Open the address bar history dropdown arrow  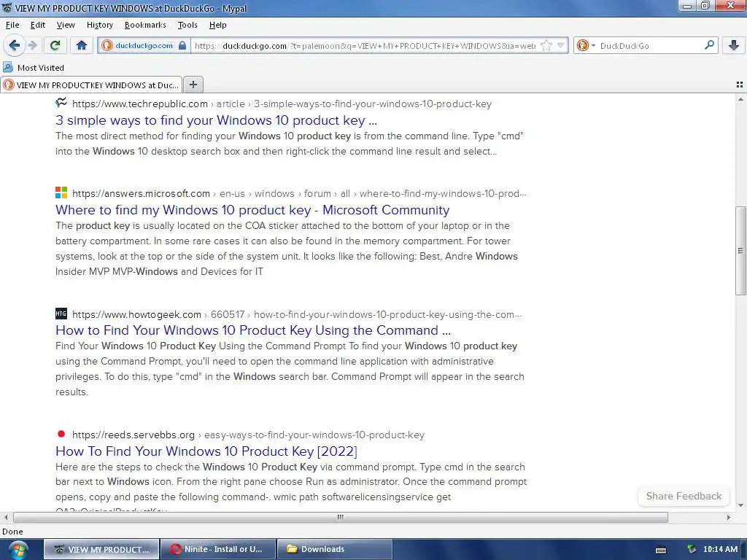pos(561,45)
